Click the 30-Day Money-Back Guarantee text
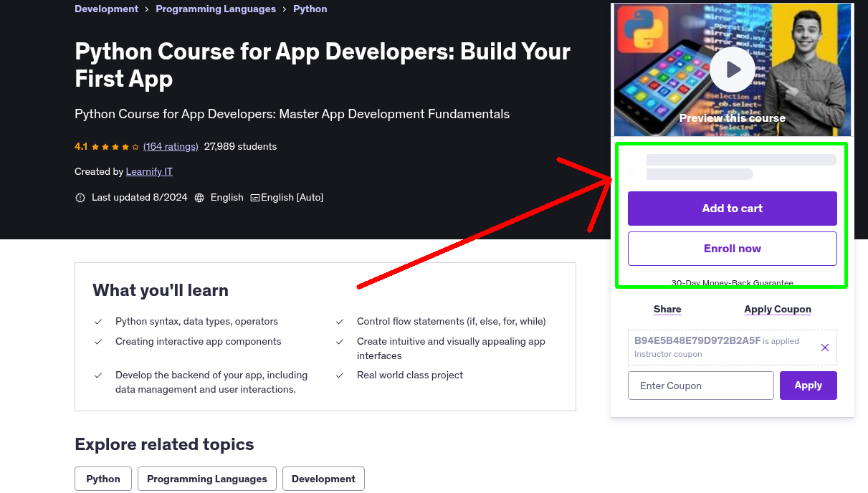This screenshot has width=868, height=493. pyautogui.click(x=733, y=283)
